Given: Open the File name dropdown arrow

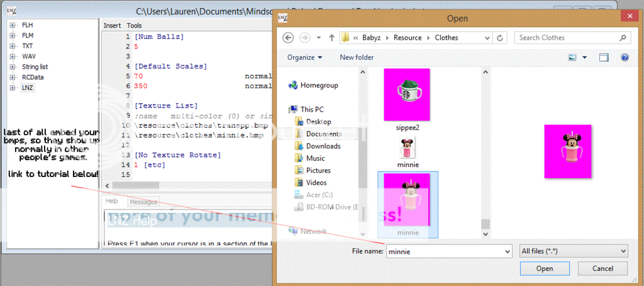Looking at the screenshot, I should [508, 251].
